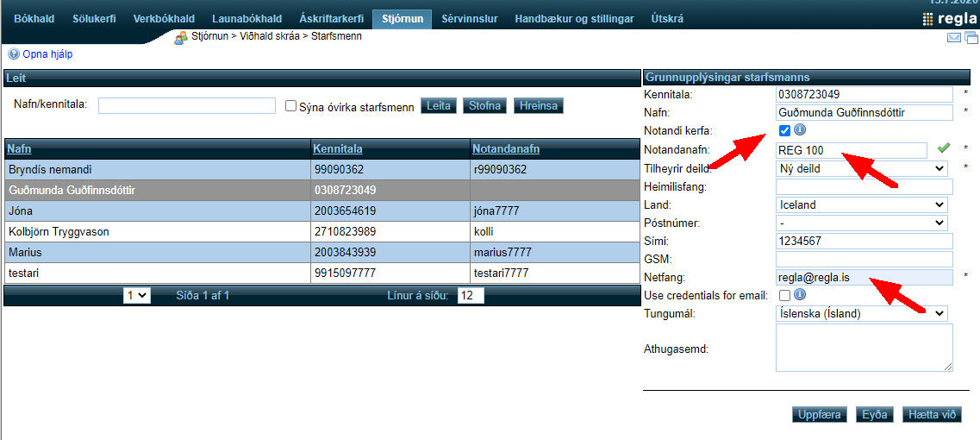Viewport: 980px width, 440px height.
Task: Click info icon beside Use credentials for email
Action: 799,295
